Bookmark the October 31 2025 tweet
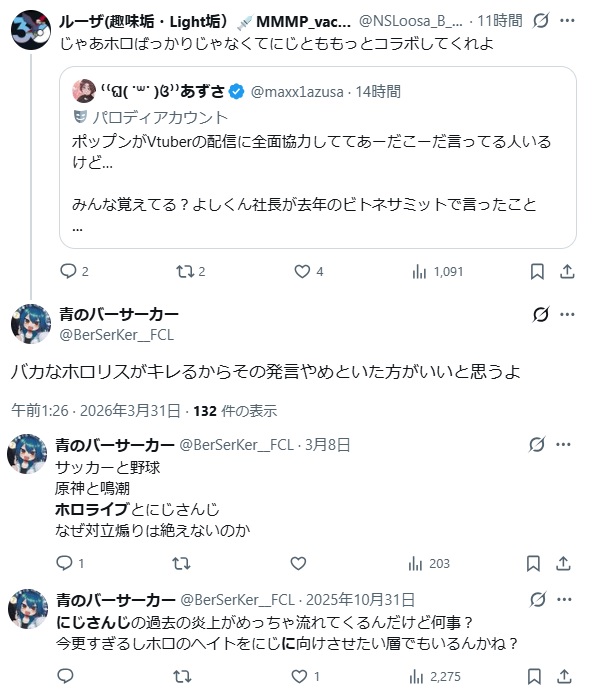The width and height of the screenshot is (603, 693). [x=537, y=677]
